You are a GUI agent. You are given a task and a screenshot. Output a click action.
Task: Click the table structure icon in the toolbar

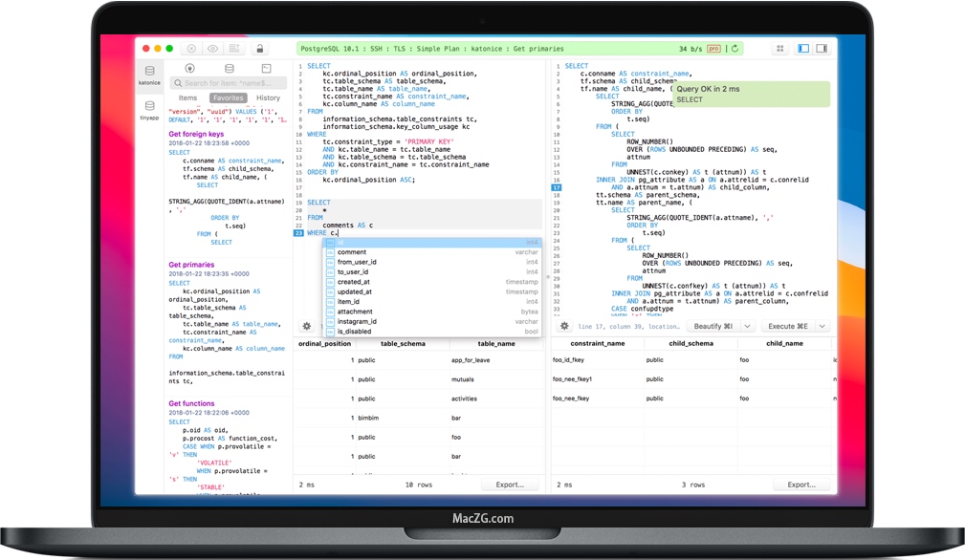coord(234,48)
